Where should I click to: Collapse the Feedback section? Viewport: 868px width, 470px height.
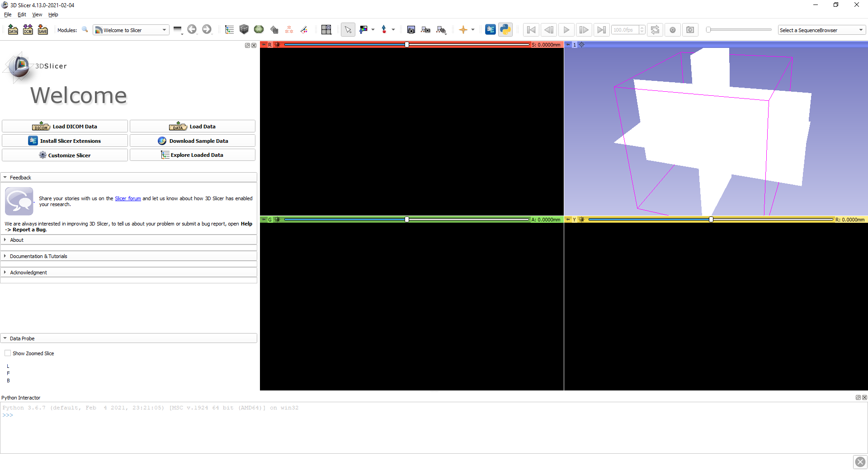tap(129, 177)
